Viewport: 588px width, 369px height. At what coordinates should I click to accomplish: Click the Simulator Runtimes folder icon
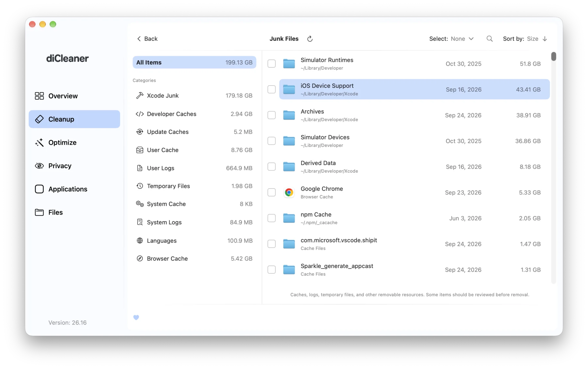point(289,63)
